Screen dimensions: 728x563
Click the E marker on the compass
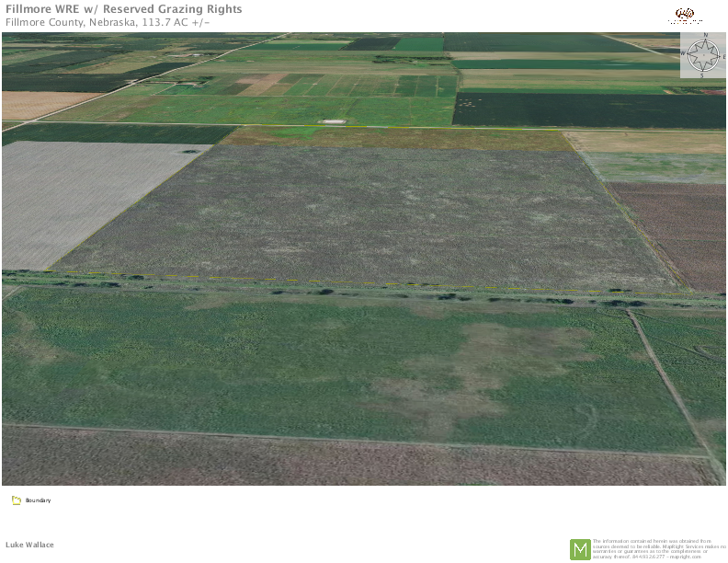(722, 56)
